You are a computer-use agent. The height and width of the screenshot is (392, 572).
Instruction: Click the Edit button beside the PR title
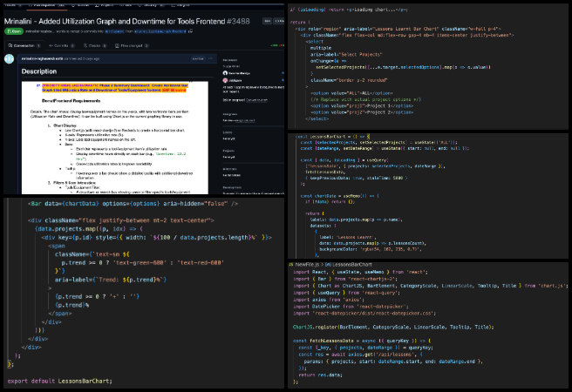pos(268,21)
